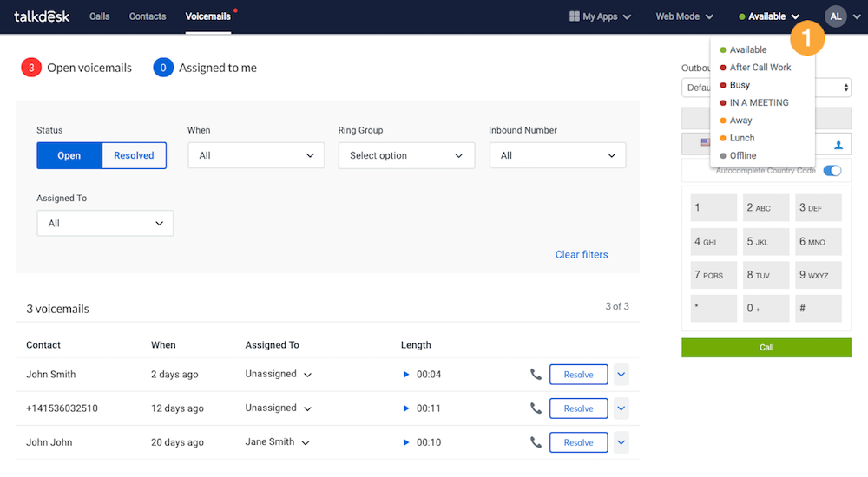Resolve John John's voicemail
The image size is (868, 477).
pos(578,442)
